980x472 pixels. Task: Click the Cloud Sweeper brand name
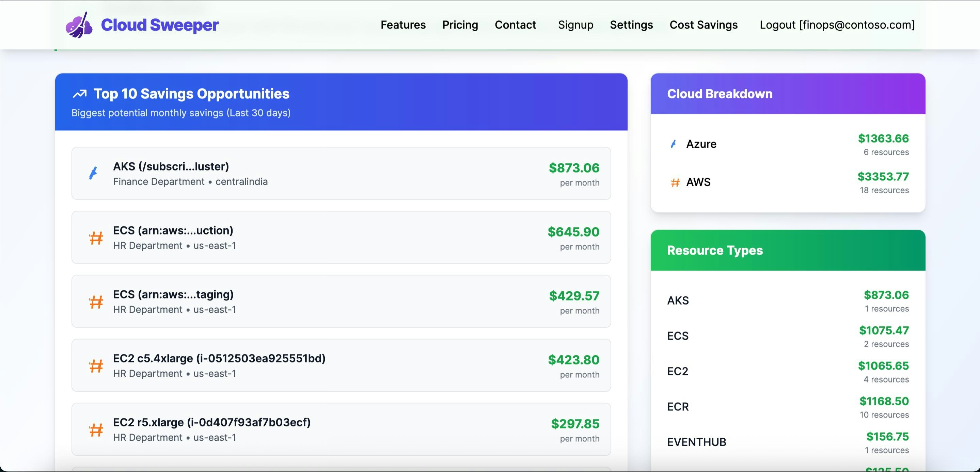click(x=160, y=25)
